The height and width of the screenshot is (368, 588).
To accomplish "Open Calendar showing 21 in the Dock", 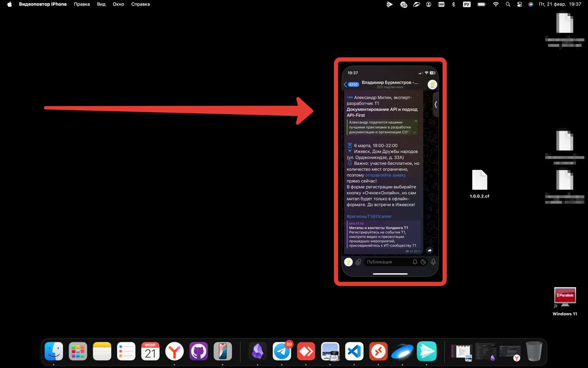I will (x=150, y=352).
